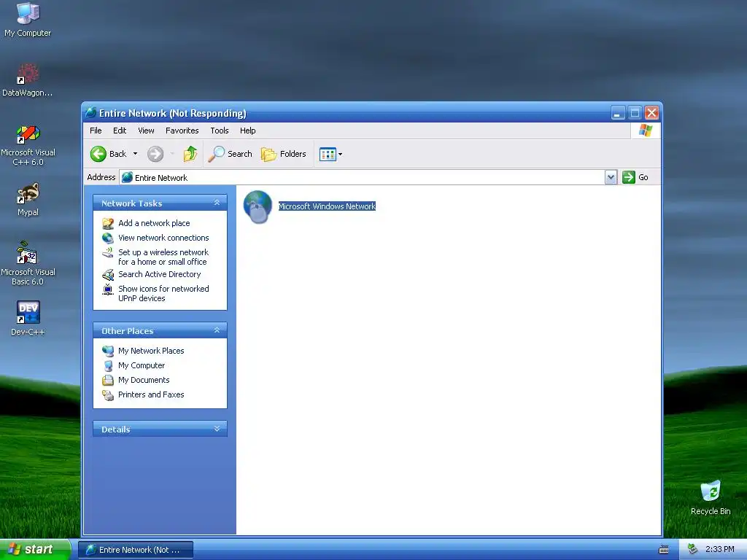The width and height of the screenshot is (747, 560).
Task: Open Printers and Faxes link
Action: (151, 394)
